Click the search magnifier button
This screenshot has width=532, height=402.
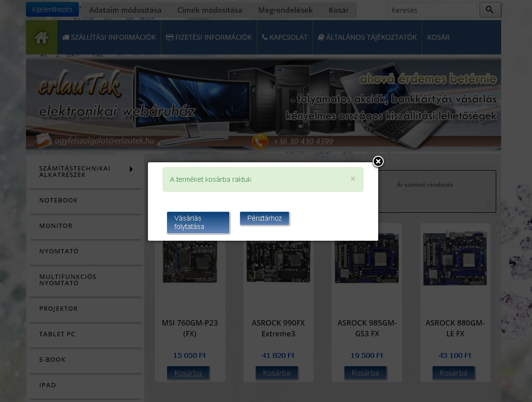[490, 10]
